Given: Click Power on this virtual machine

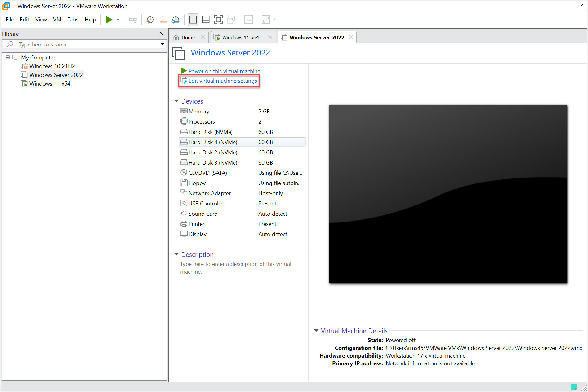Looking at the screenshot, I should point(224,71).
